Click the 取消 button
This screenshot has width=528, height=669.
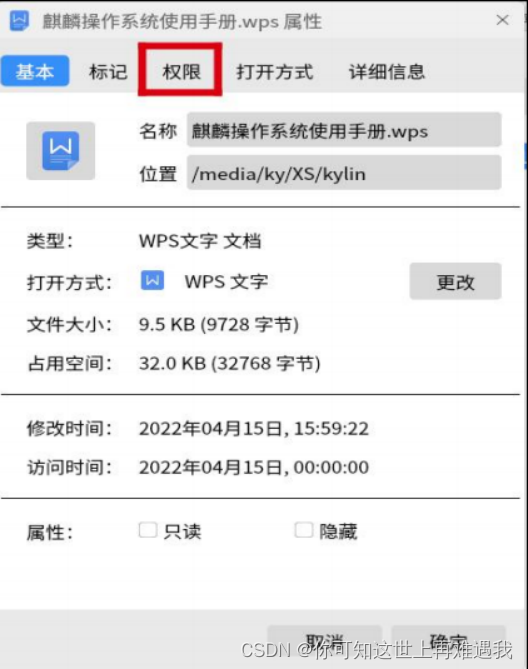[325, 641]
